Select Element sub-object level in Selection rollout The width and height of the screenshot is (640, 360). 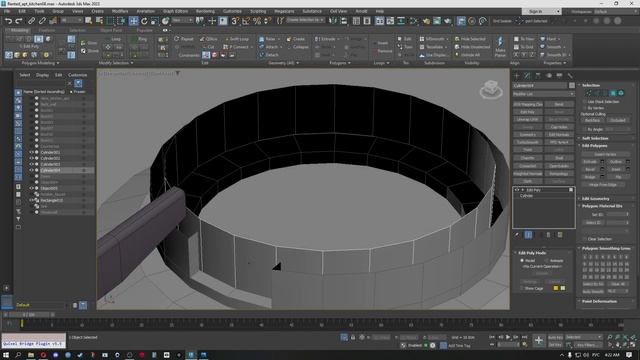621,93
